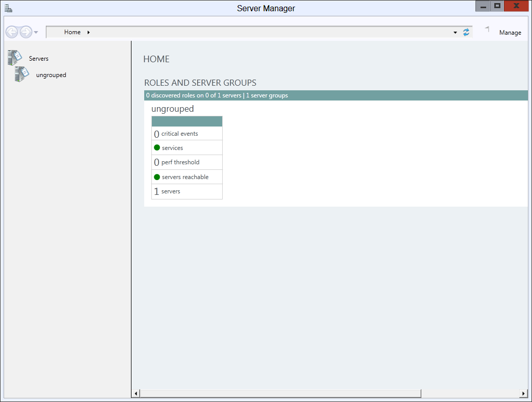Open servers reachable row in tile
The width and height of the screenshot is (532, 402).
pos(187,177)
